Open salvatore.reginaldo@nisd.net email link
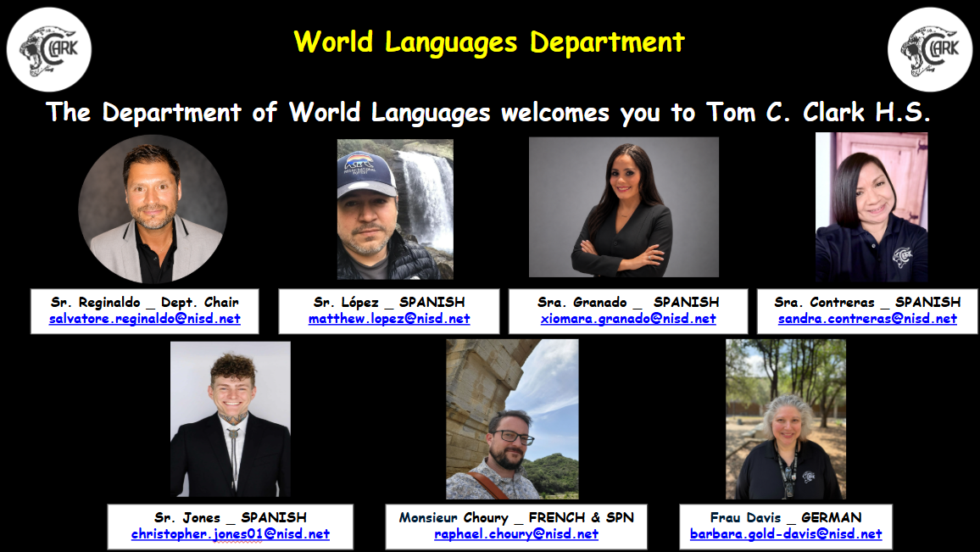Viewport: 980px width, 552px height. pyautogui.click(x=145, y=319)
